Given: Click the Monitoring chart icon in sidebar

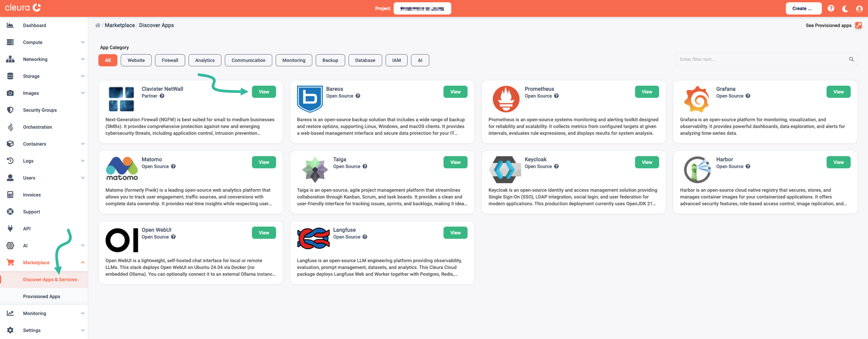Looking at the screenshot, I should point(10,313).
